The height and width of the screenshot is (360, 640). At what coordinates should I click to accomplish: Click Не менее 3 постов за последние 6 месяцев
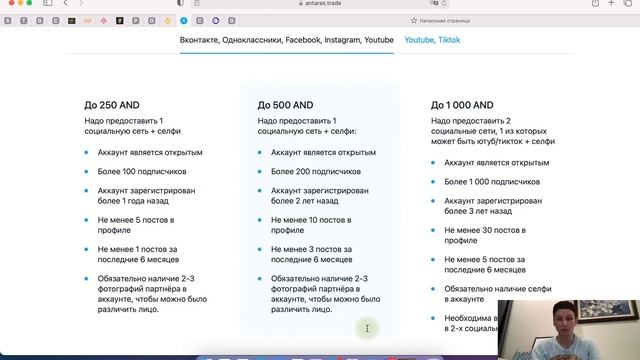tap(311, 254)
